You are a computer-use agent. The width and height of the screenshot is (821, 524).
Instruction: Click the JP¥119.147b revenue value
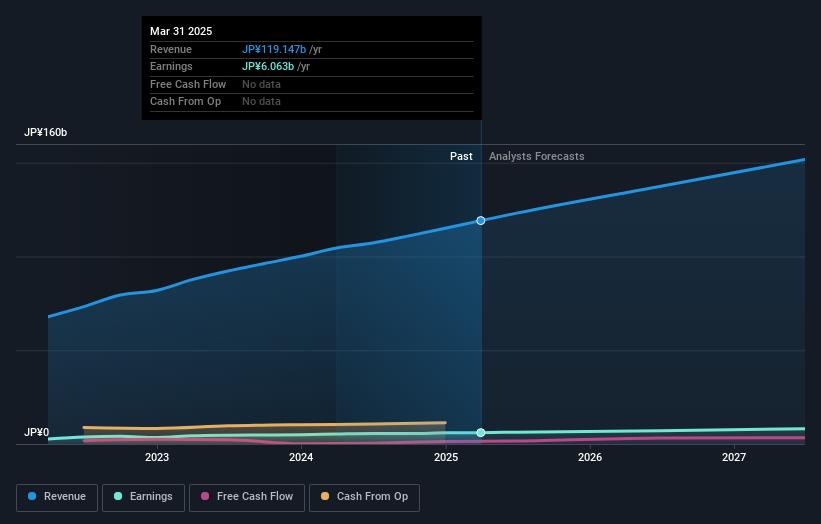click(x=274, y=49)
